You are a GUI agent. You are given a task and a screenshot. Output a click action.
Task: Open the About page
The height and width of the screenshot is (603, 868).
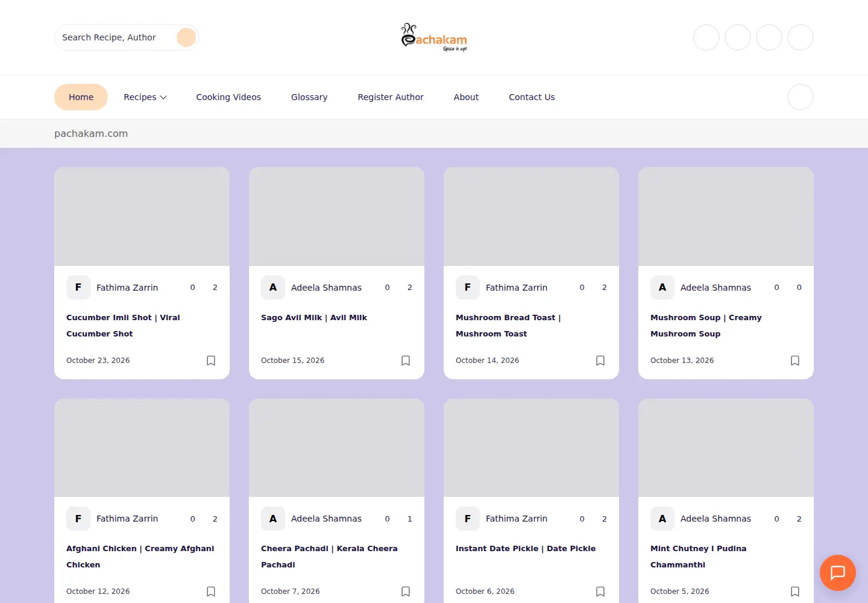[x=466, y=97]
